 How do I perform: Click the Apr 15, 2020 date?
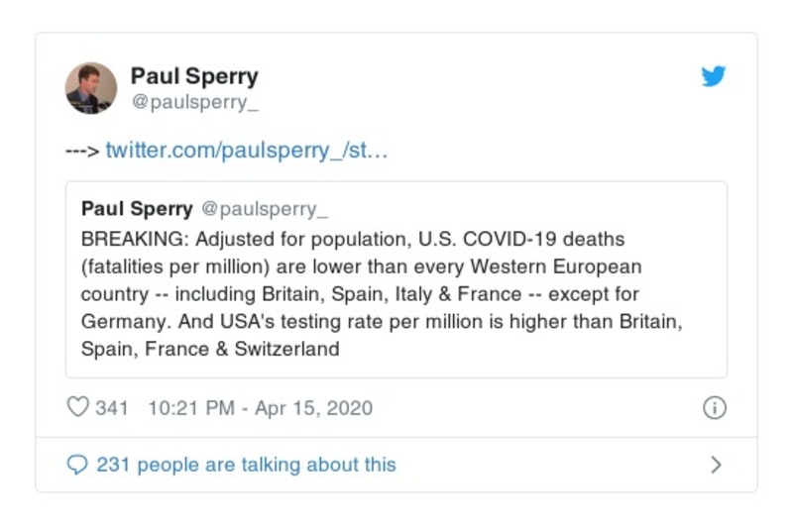coord(311,407)
